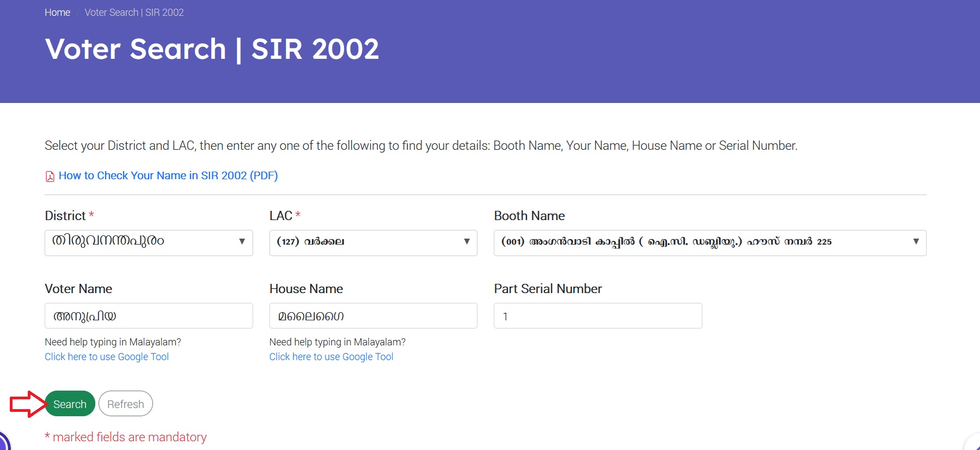Expand the LAC dropdown showing (127)
Screen dimensions: 980x450
click(x=373, y=242)
